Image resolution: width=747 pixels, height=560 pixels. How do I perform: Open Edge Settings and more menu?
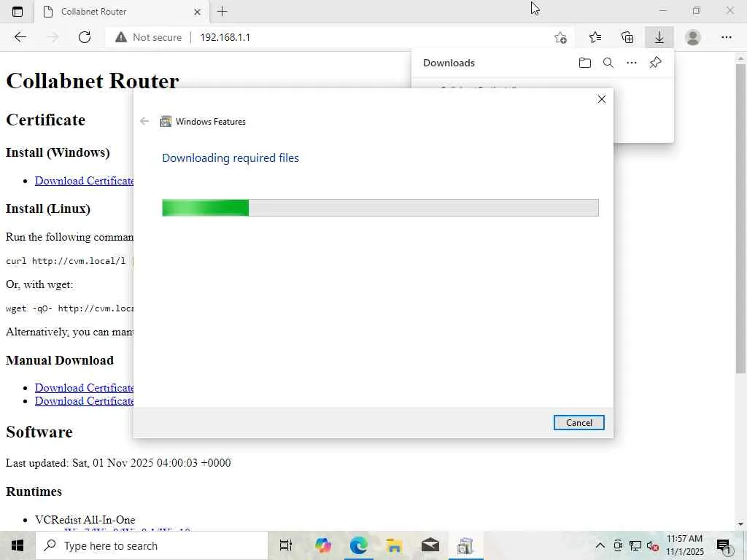pyautogui.click(x=726, y=37)
